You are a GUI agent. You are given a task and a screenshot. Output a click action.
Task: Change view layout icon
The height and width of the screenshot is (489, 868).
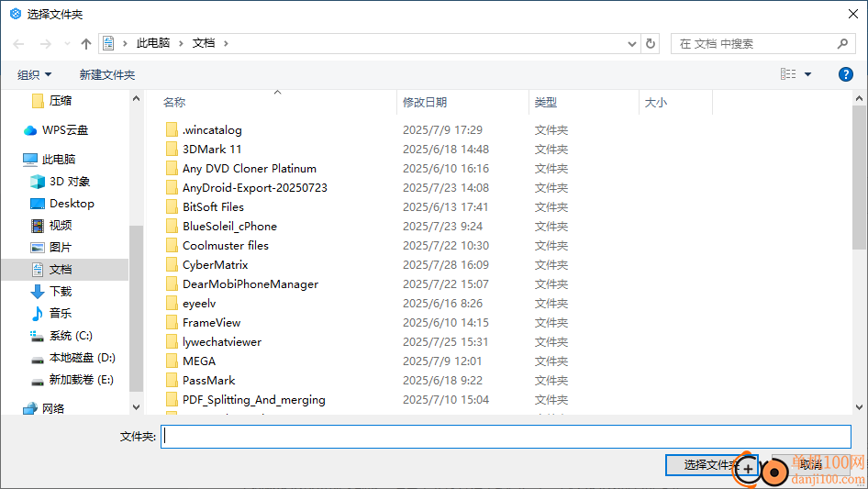788,74
